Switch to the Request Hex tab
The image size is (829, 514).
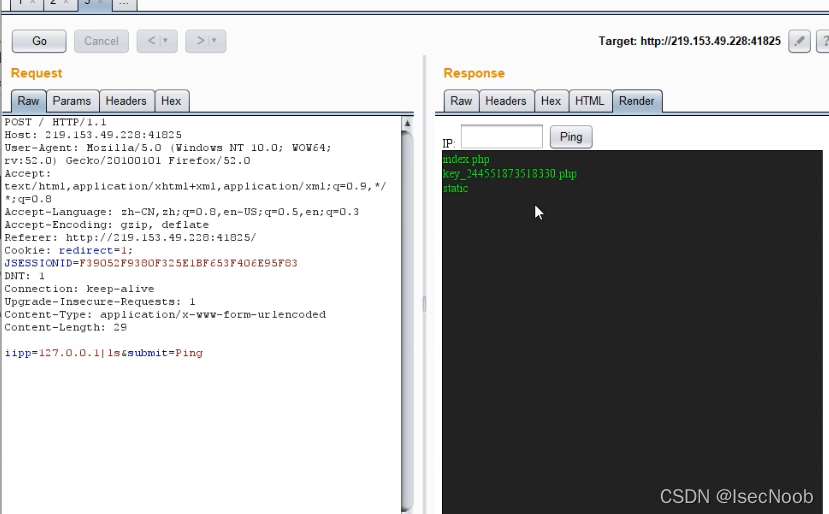pyautogui.click(x=171, y=101)
